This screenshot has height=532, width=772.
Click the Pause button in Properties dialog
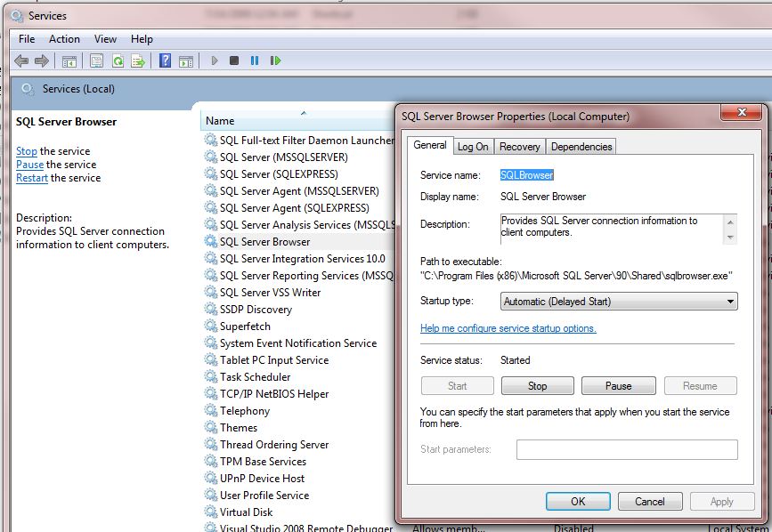click(618, 386)
